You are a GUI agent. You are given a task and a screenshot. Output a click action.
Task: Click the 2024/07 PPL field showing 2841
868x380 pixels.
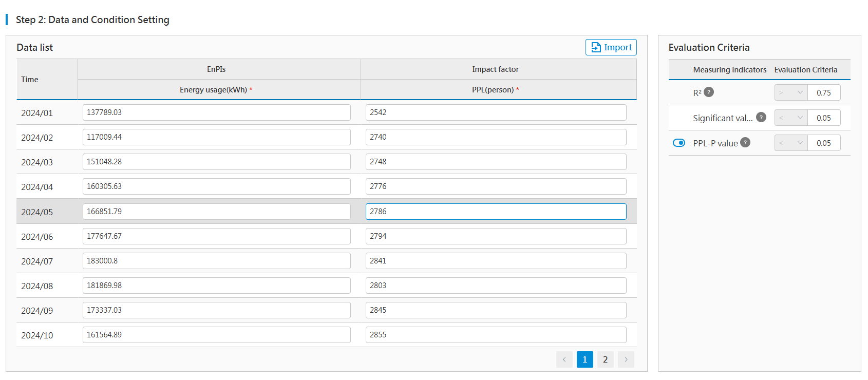[x=496, y=261]
